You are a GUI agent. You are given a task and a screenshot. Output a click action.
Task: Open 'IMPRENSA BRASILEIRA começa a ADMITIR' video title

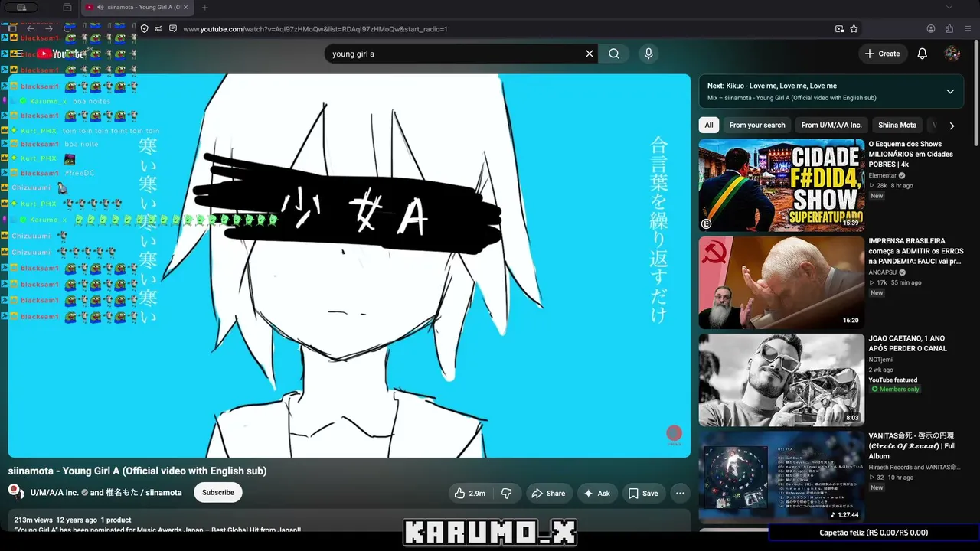coord(916,251)
